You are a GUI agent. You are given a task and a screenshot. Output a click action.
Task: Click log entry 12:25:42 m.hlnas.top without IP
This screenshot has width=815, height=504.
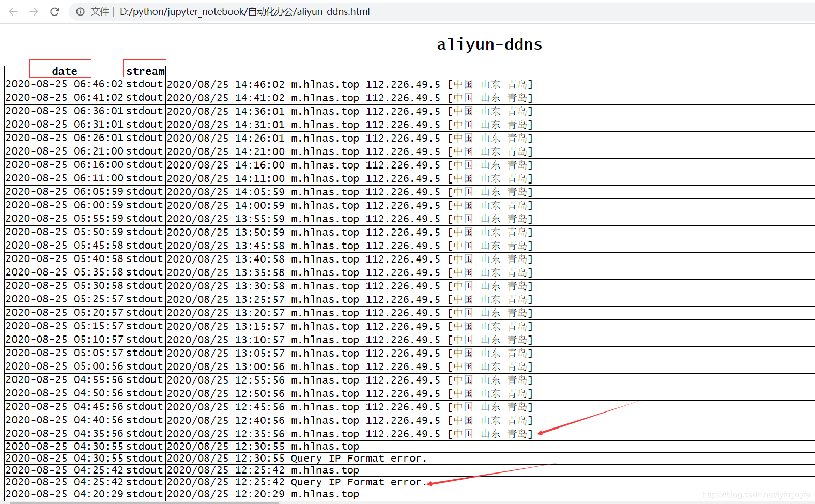pos(263,470)
